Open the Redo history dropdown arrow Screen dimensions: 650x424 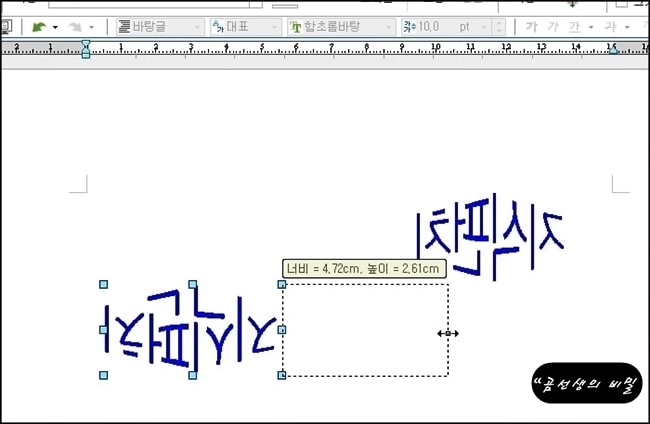[91, 27]
